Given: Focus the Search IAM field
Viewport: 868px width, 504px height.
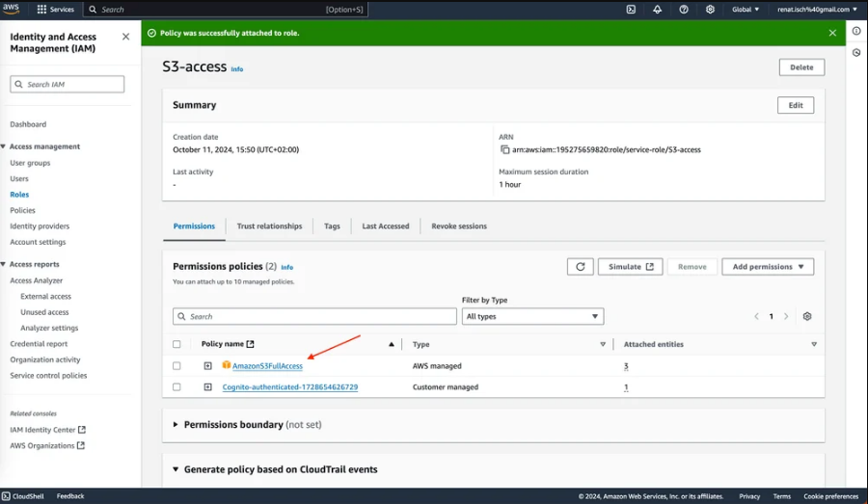Looking at the screenshot, I should pos(67,84).
